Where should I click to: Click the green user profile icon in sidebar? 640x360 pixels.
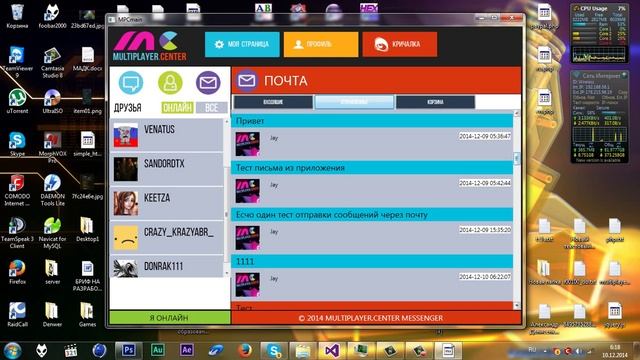coord(170,83)
